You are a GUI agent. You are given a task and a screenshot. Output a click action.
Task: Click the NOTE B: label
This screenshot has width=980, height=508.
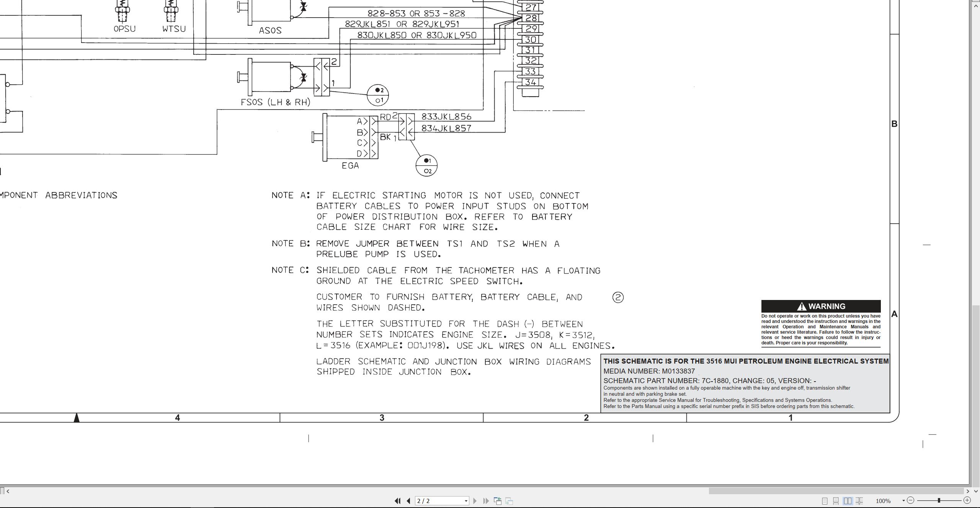point(291,244)
